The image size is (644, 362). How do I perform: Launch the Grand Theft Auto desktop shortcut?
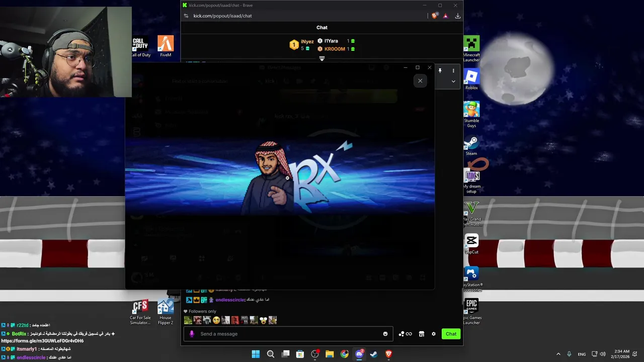point(471,213)
